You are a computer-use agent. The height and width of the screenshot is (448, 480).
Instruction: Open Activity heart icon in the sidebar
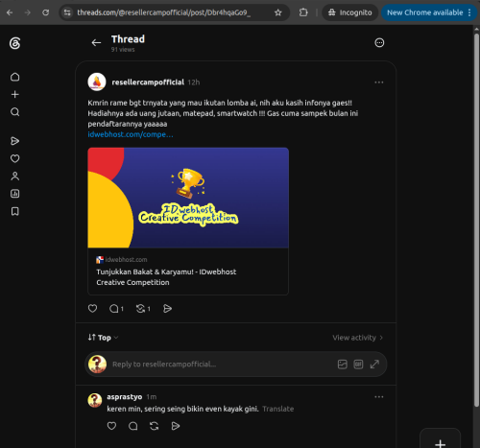tap(14, 158)
